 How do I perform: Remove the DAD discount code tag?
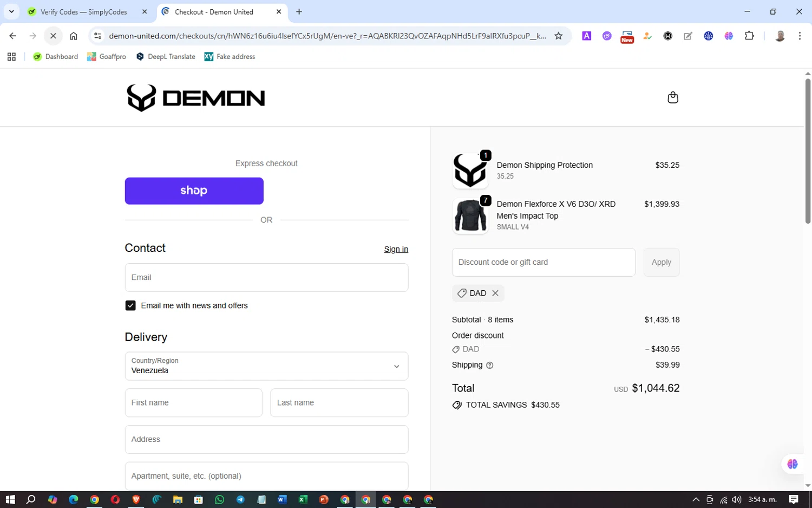coord(495,293)
